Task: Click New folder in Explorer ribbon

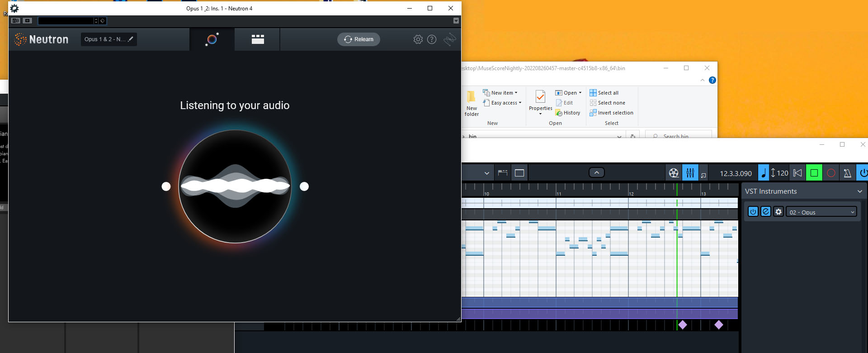Action: tap(472, 103)
